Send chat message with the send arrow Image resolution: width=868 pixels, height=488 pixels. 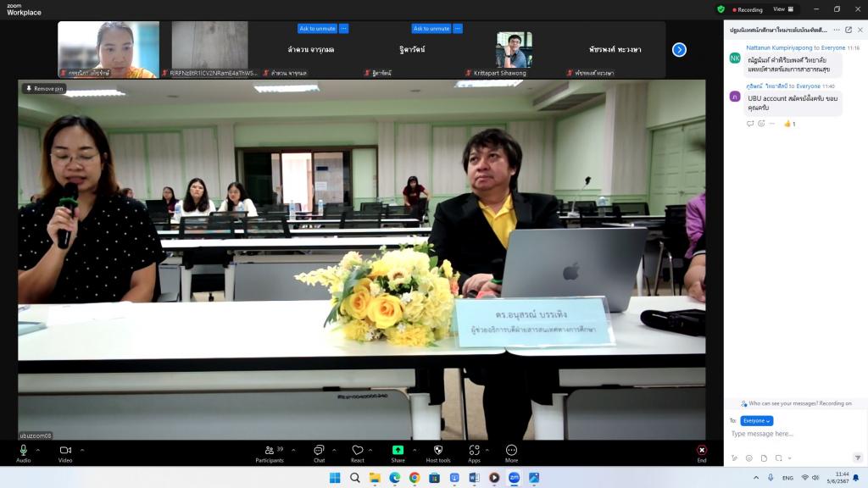tap(858, 457)
